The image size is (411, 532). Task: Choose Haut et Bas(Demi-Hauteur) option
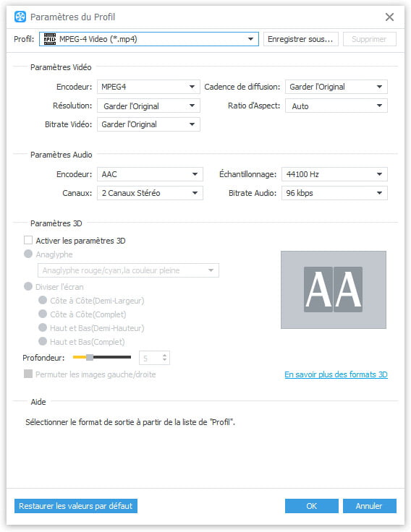[x=43, y=327]
